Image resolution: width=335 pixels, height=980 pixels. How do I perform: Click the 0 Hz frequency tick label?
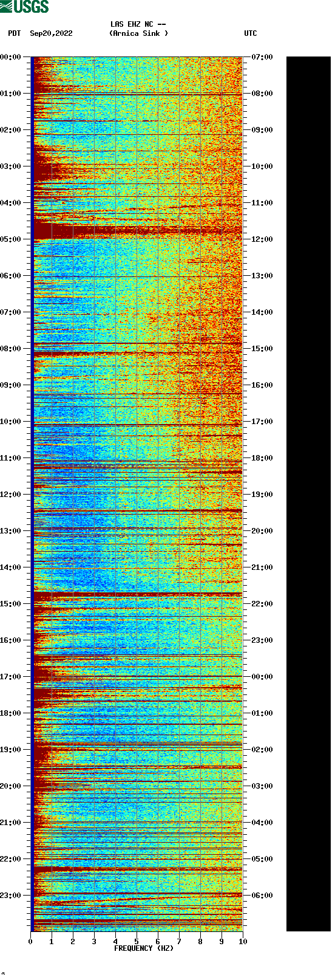pyautogui.click(x=30, y=942)
